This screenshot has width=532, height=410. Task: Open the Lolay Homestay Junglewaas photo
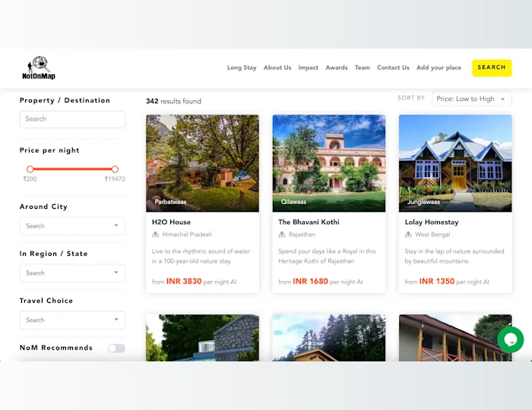(455, 163)
